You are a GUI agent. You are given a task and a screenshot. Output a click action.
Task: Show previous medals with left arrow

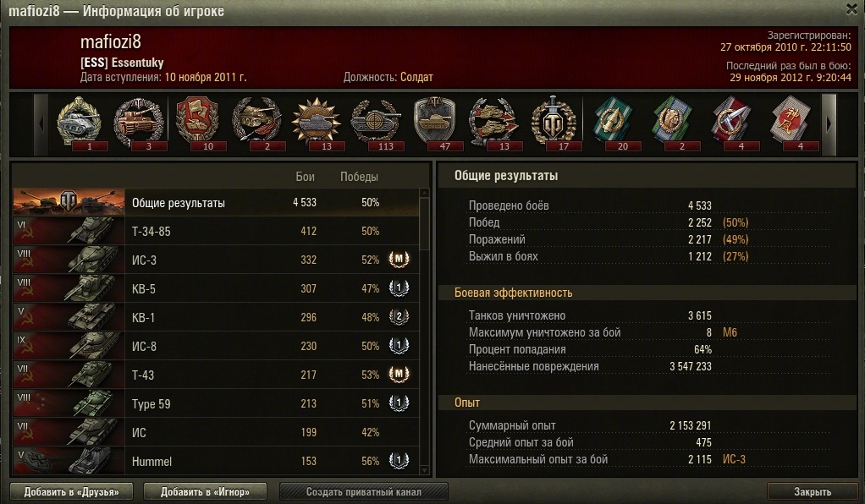(x=41, y=124)
